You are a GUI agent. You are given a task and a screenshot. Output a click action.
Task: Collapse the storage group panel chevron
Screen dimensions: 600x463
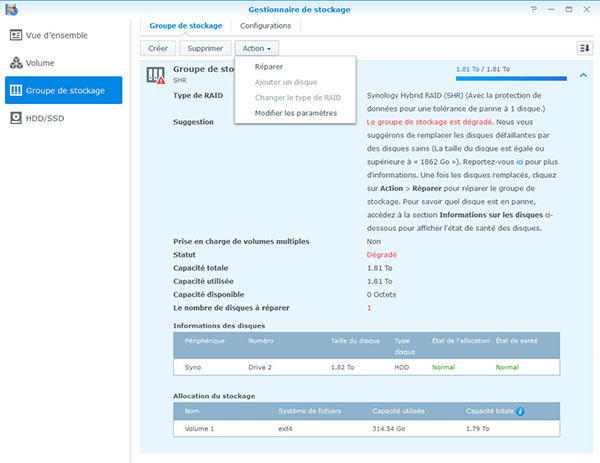tap(583, 77)
